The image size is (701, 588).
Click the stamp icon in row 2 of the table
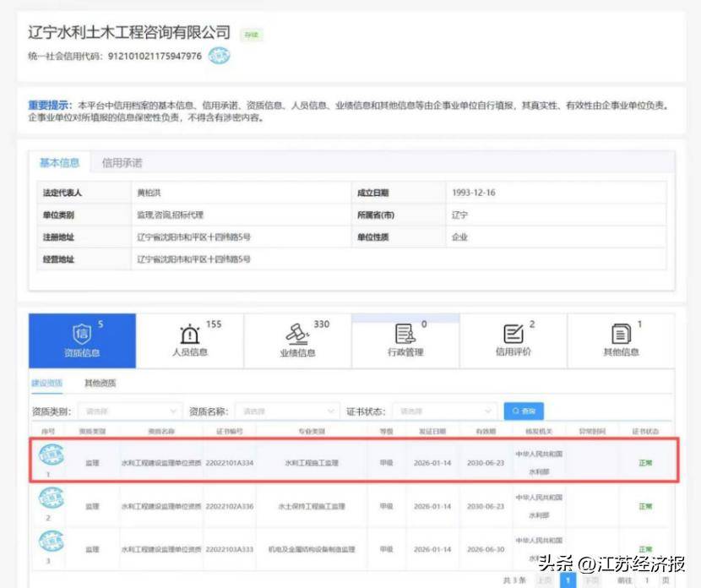click(52, 498)
